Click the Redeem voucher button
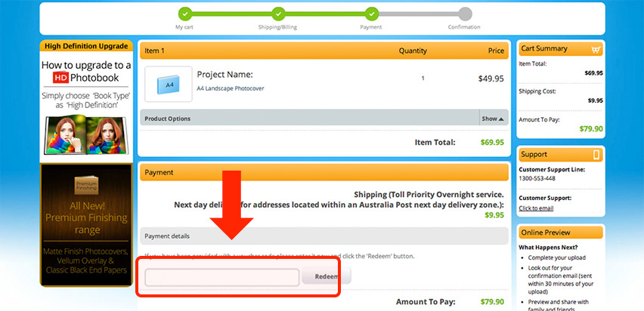644x311 pixels. 327,276
